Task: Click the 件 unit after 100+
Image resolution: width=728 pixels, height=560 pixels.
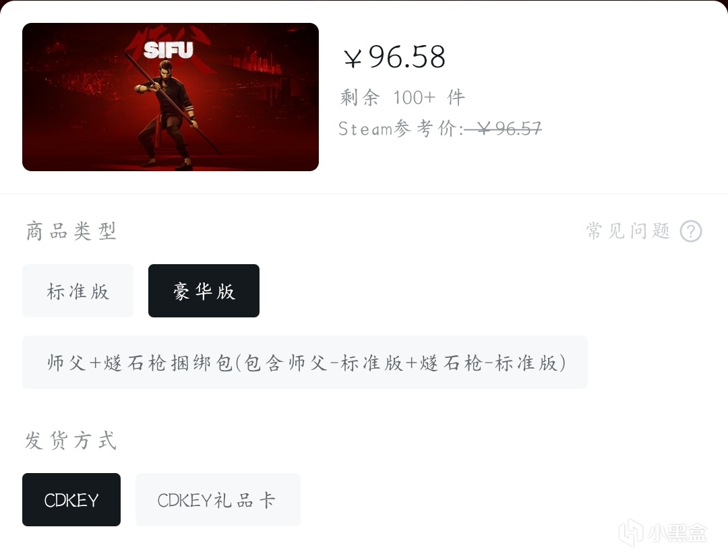Action: (x=456, y=98)
